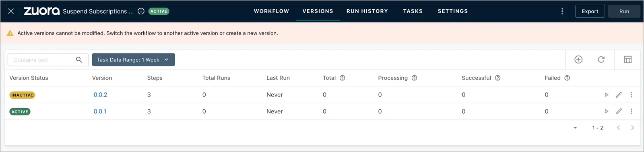
Task: Run version 0.0.2 with play icon
Action: (x=606, y=95)
